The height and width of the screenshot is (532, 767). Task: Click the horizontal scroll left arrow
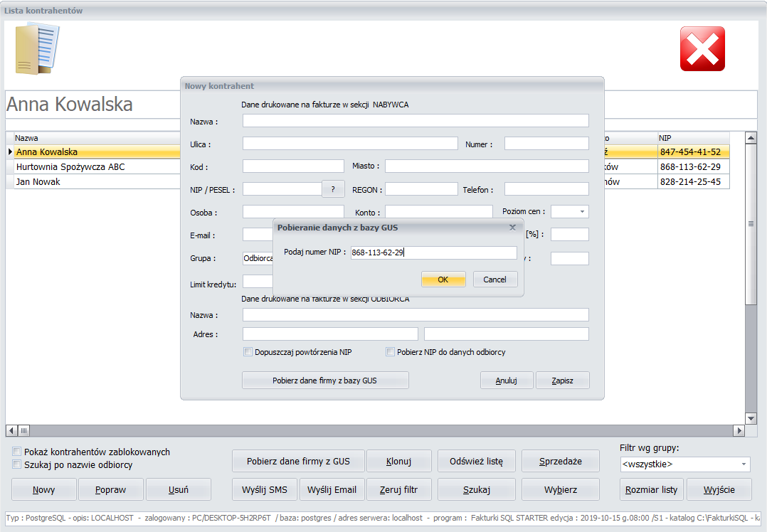point(11,431)
